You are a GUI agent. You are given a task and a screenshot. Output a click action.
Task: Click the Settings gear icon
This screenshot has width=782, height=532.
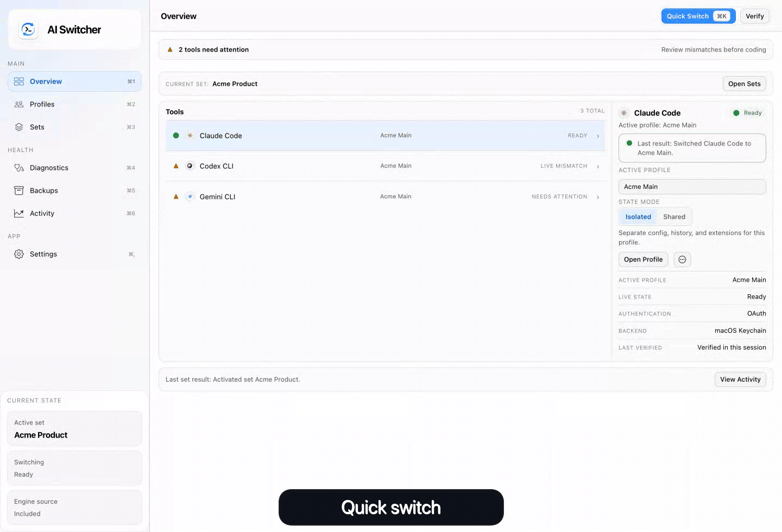point(19,254)
